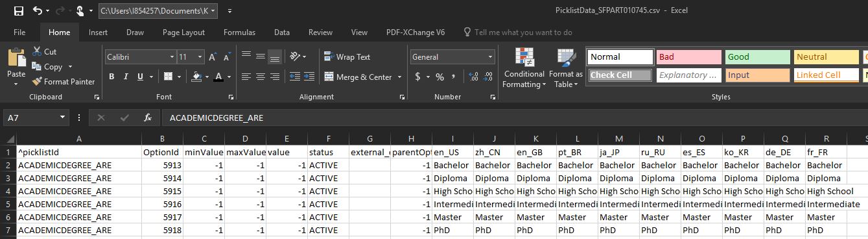This screenshot has height=239, width=868.
Task: Align text right
Action: [275, 77]
